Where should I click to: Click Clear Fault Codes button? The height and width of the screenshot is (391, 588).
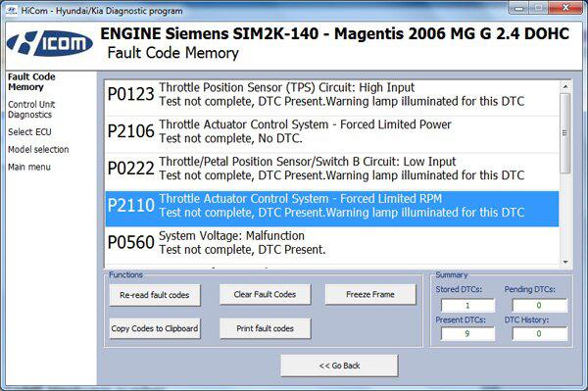266,294
